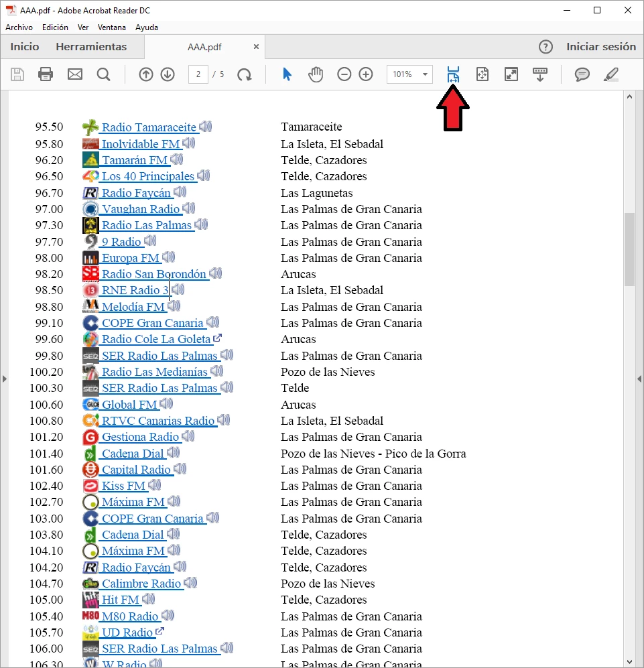644x668 pixels.
Task: Go to previous page arrow
Action: point(146,74)
